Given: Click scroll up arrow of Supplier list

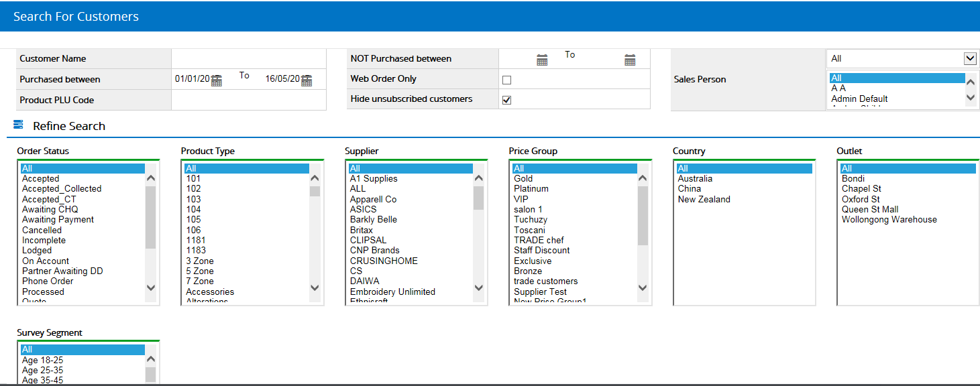Looking at the screenshot, I should 478,178.
